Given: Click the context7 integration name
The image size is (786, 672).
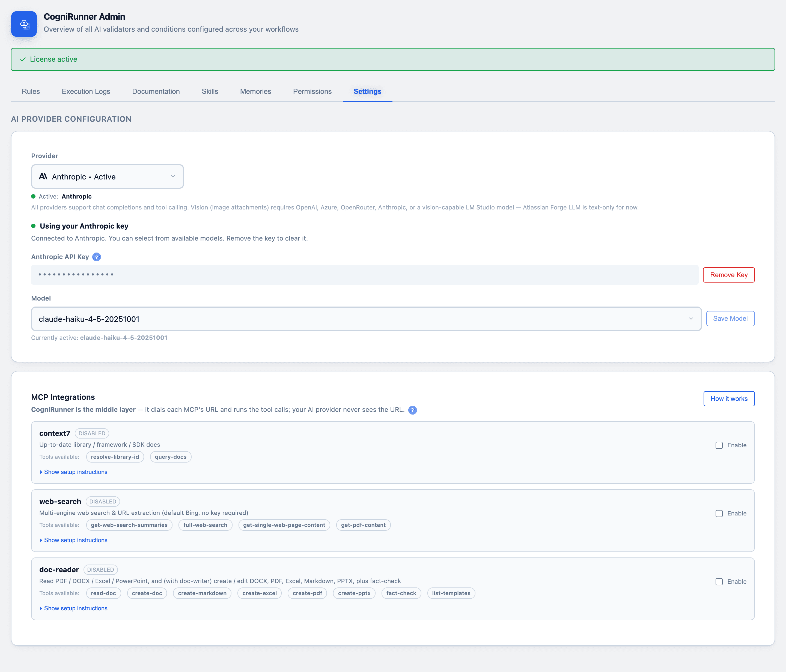Looking at the screenshot, I should click(x=55, y=433).
